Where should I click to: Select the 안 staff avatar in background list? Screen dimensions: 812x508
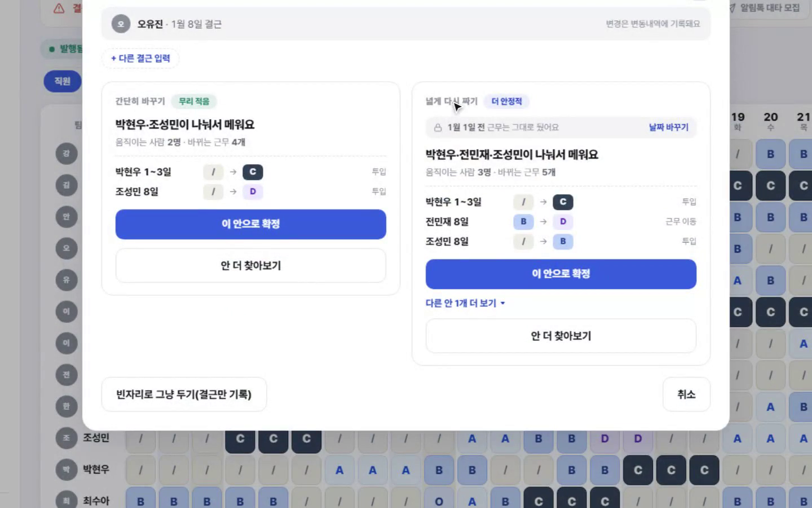(x=66, y=217)
